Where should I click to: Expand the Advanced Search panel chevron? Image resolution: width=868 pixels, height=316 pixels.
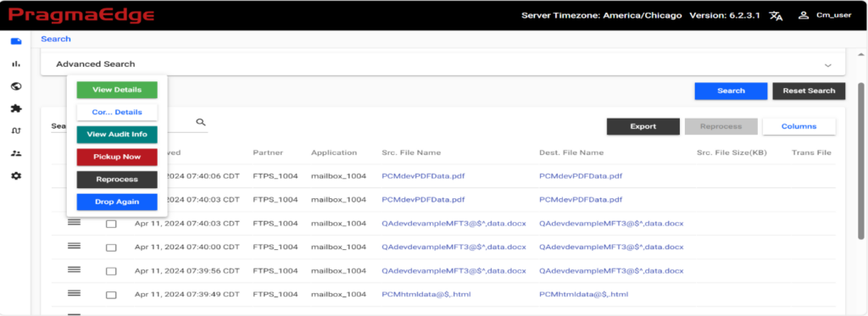pyautogui.click(x=828, y=64)
